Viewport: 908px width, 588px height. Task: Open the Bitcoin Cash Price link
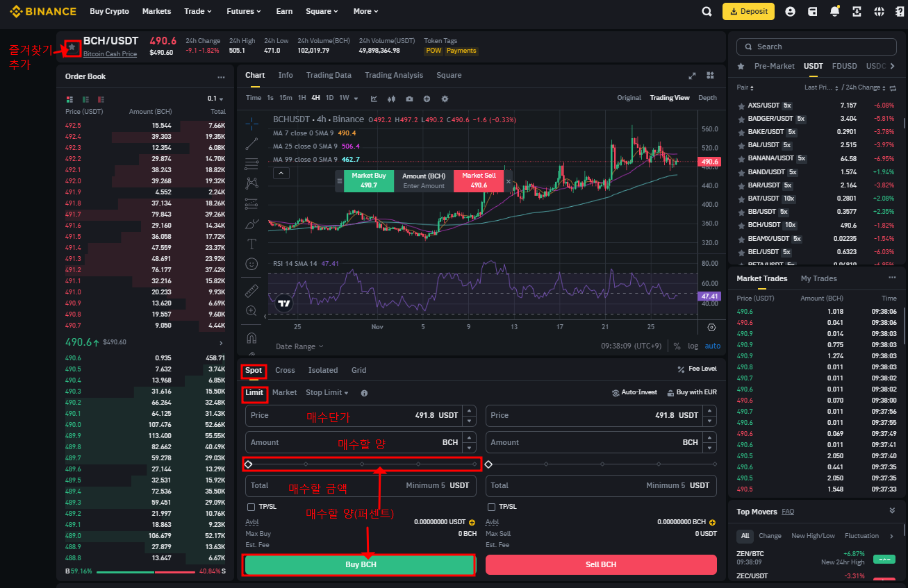point(110,53)
